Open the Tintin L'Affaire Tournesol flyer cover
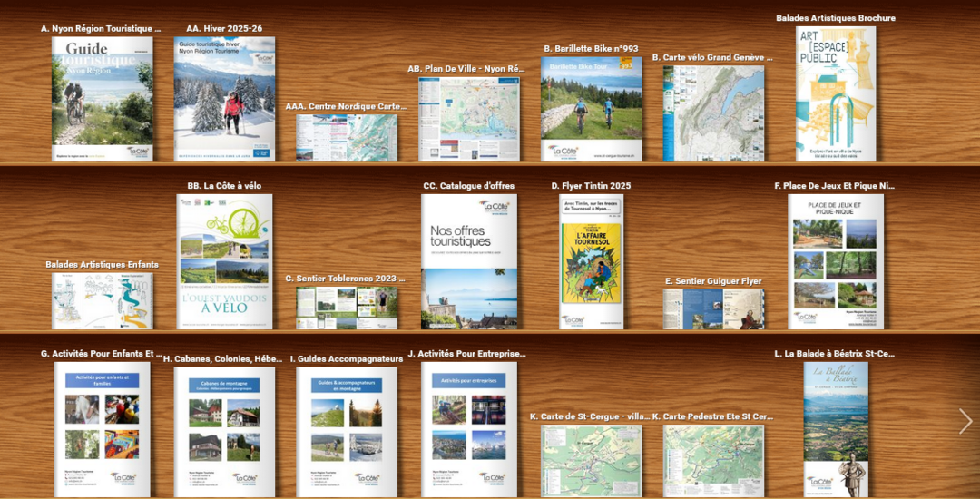Image resolution: width=980 pixels, height=499 pixels. [x=592, y=261]
